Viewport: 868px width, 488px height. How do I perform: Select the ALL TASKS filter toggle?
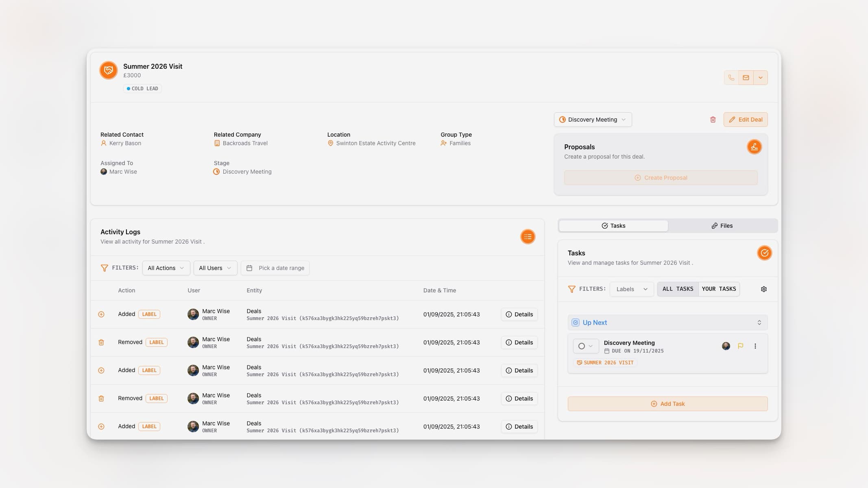tap(678, 289)
